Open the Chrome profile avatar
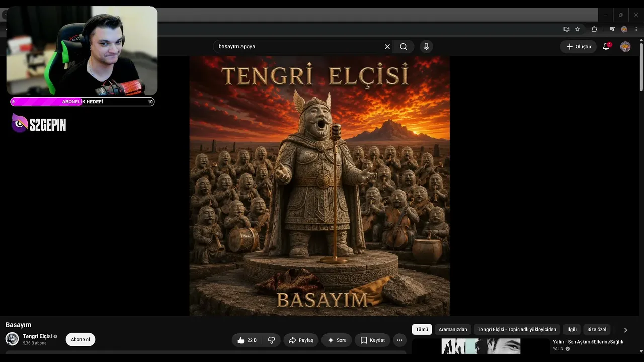This screenshot has width=644, height=362. pos(624,29)
